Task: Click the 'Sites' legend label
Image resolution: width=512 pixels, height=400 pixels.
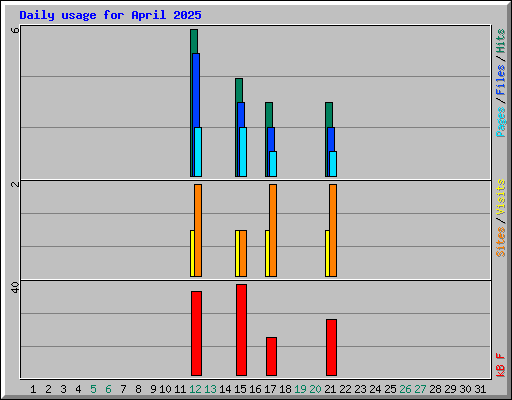Action: coord(501,242)
